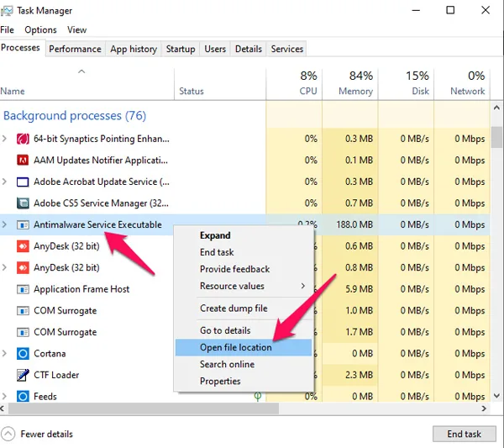
Task: Switch to the App history tab
Action: [x=134, y=49]
